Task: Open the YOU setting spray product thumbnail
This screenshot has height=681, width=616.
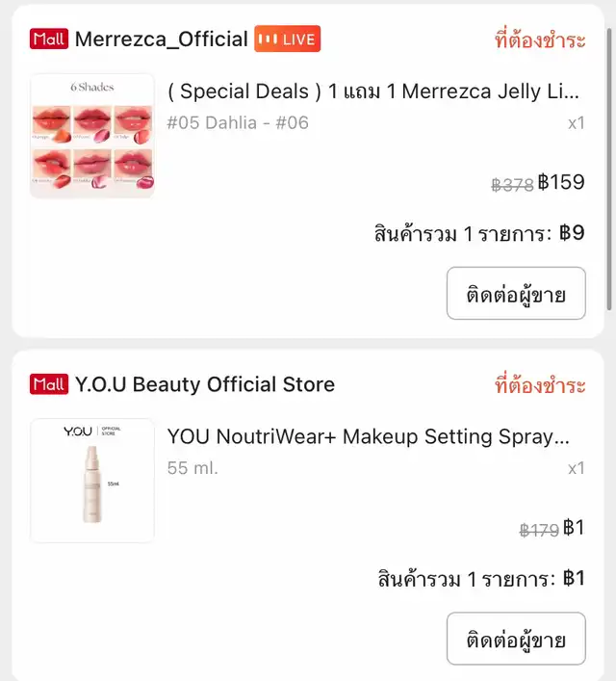Action: tap(92, 480)
